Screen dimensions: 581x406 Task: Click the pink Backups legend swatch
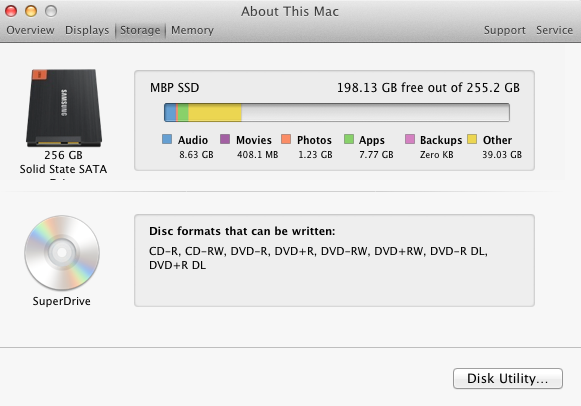coord(410,139)
